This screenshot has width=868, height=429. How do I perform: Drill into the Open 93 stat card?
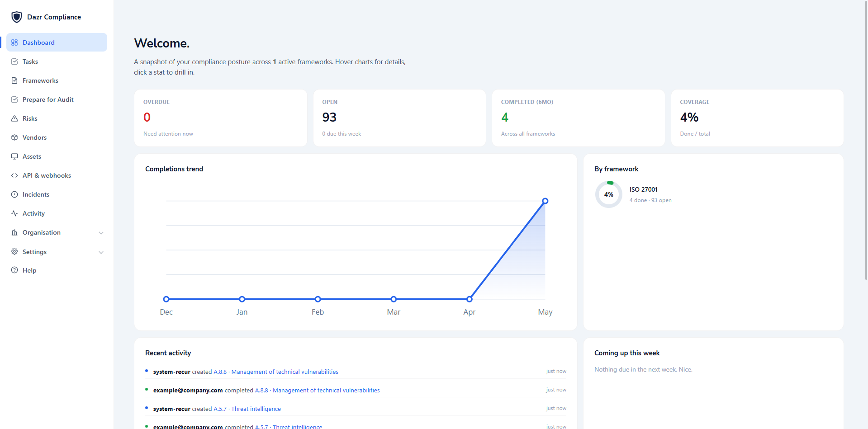point(399,118)
